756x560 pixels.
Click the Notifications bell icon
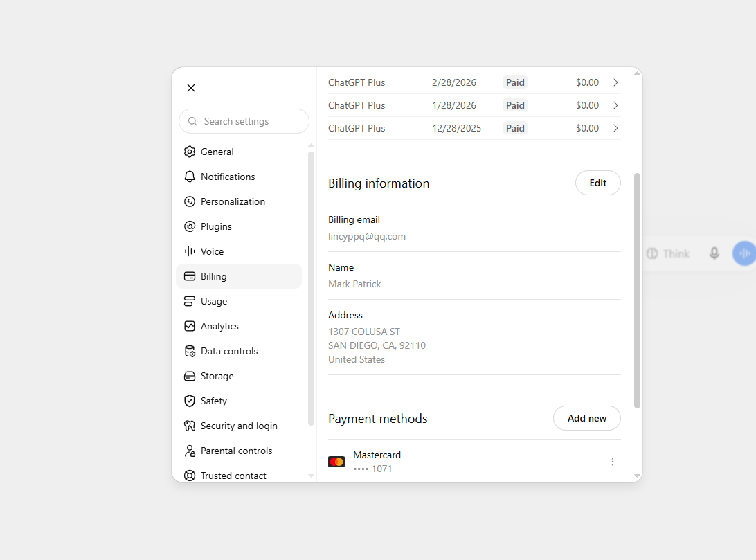(190, 177)
